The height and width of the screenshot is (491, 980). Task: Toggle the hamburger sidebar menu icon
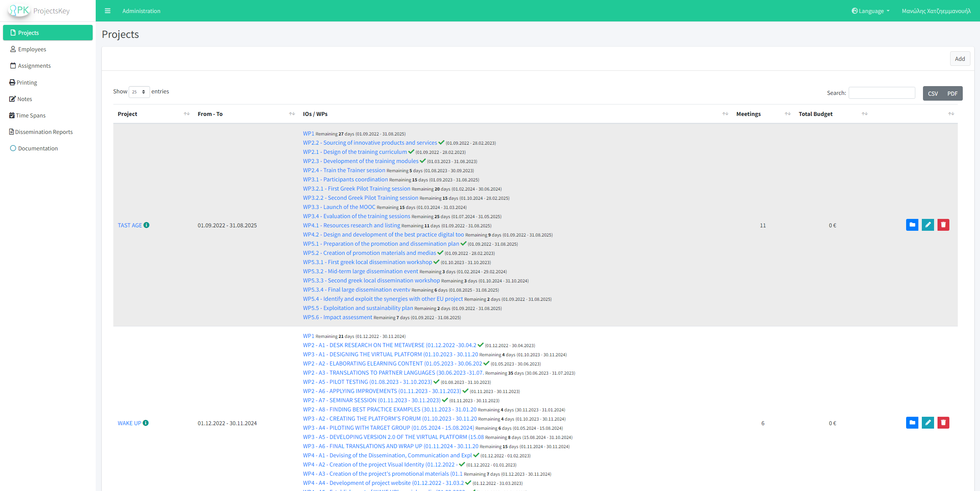(x=108, y=11)
